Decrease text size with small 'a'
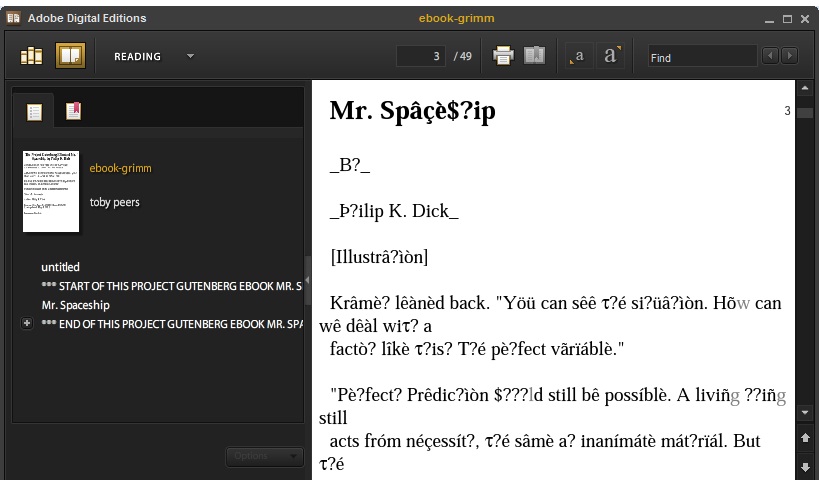 (x=578, y=56)
